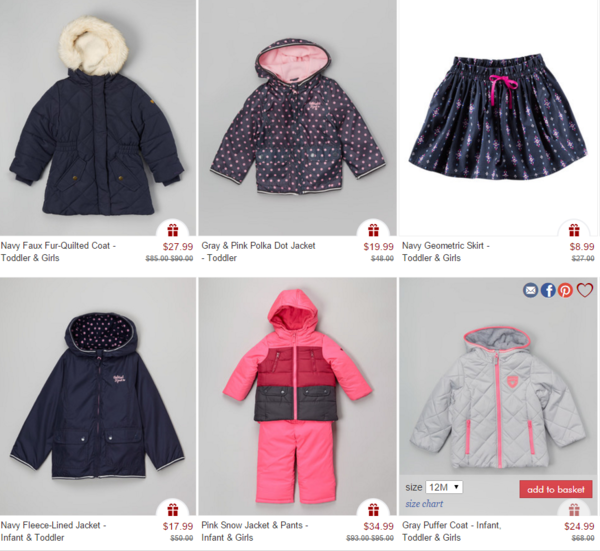
Task: Add Gray Puffer Coat to basket
Action: coord(556,489)
